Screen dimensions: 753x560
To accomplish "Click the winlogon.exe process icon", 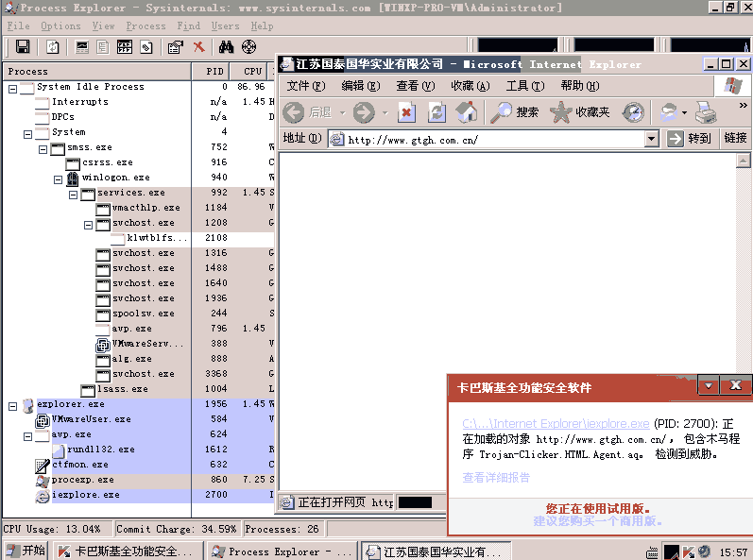I will pos(73,178).
